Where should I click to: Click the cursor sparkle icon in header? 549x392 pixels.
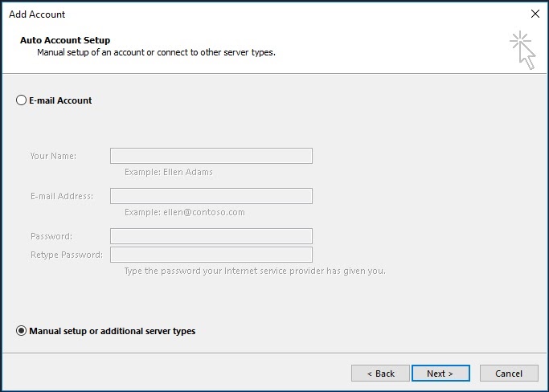pos(522,50)
